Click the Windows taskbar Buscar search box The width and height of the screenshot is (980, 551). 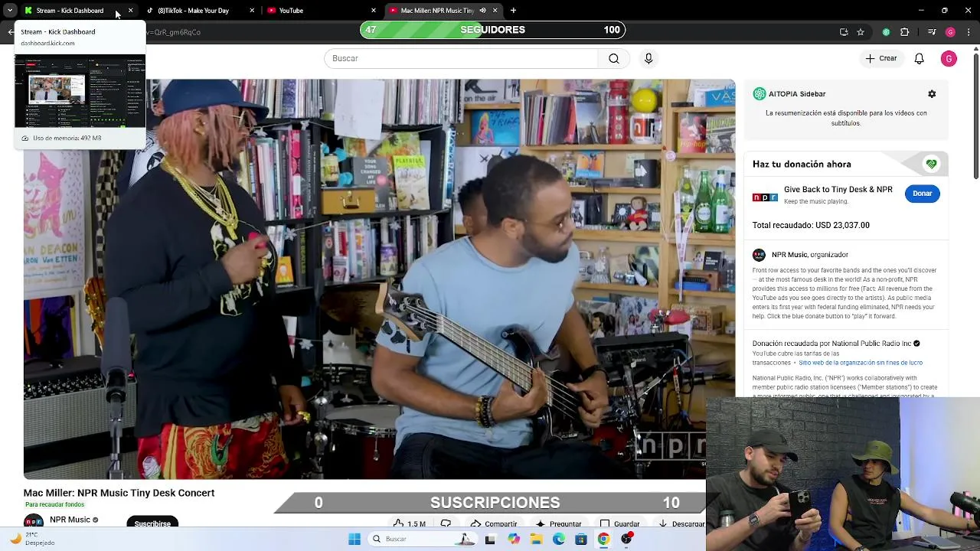click(421, 539)
